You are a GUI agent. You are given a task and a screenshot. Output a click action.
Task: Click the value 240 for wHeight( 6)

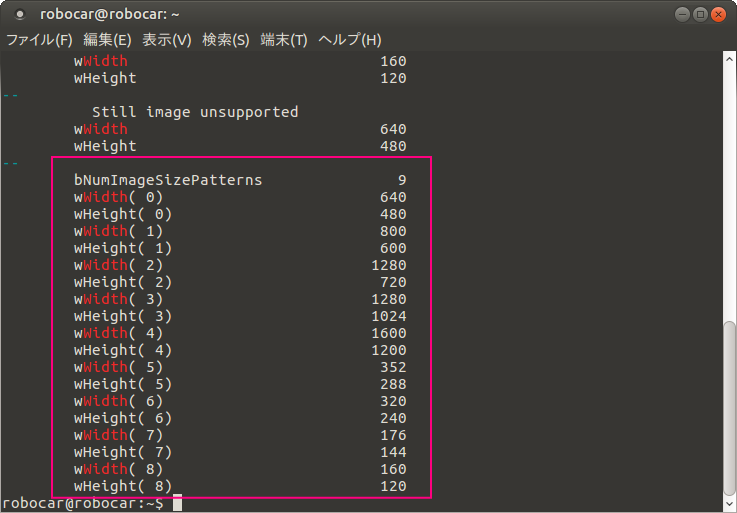tap(393, 418)
